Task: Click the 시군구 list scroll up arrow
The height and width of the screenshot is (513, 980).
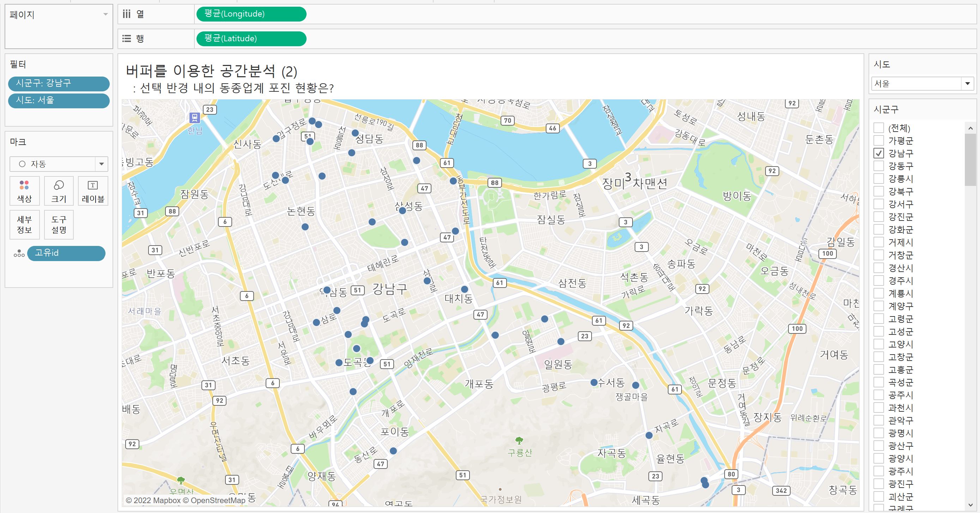Action: coord(970,128)
